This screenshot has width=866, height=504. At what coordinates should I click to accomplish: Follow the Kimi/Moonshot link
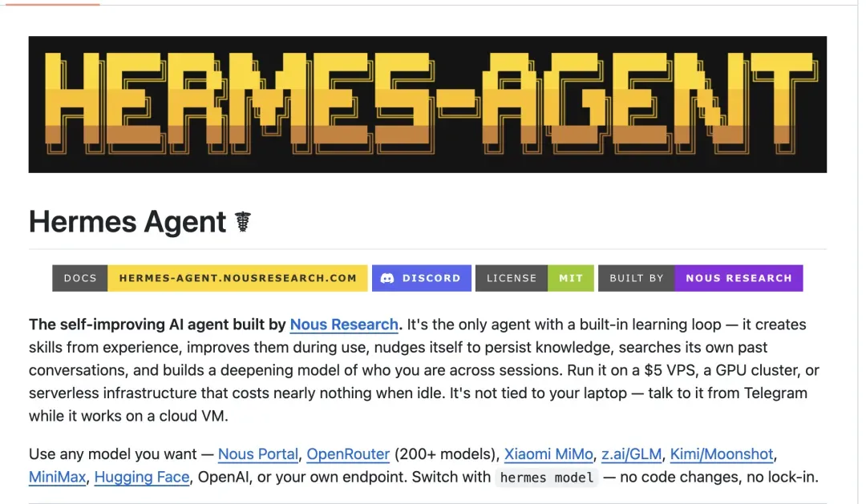click(x=722, y=454)
